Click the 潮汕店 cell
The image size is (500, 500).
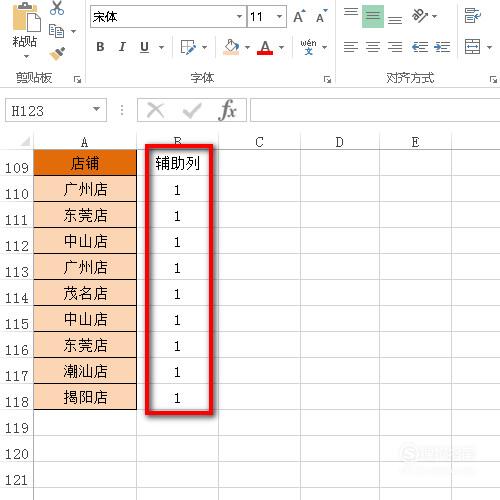click(85, 371)
